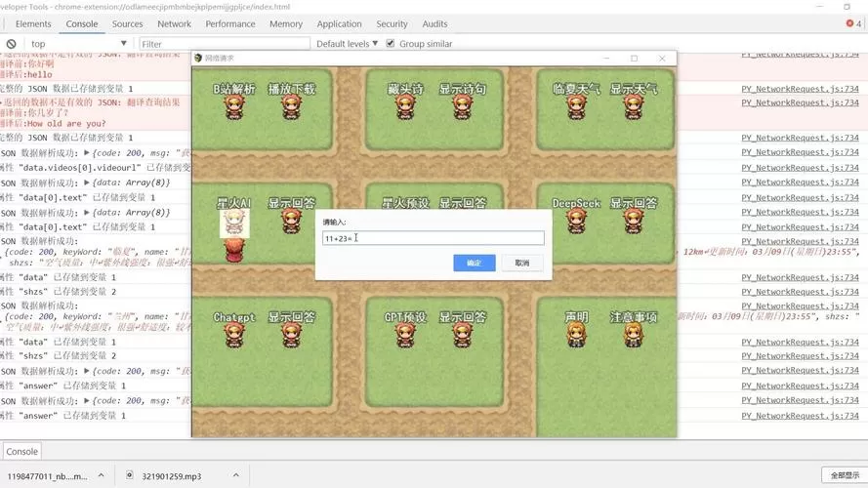This screenshot has width=868, height=488.
Task: Open options chevron for 1198477011_nb download
Action: [101, 475]
